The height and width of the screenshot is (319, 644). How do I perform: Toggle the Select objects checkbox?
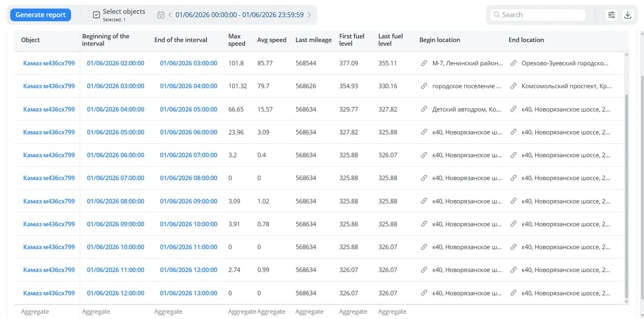[x=96, y=15]
